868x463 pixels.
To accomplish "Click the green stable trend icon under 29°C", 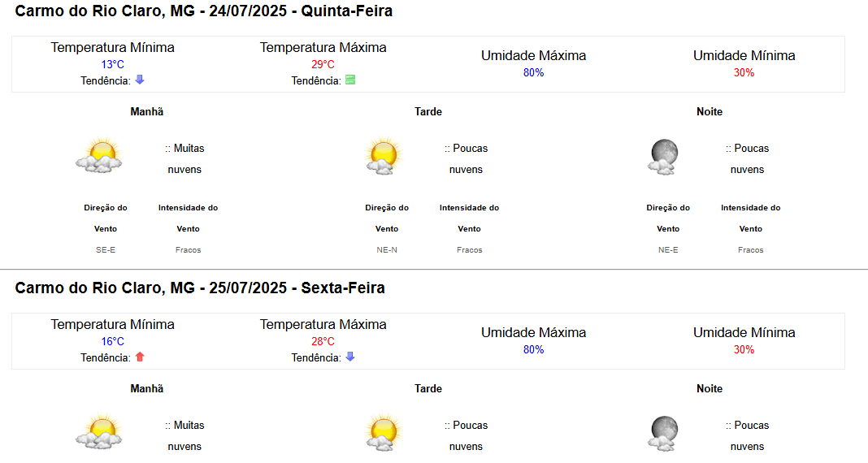I will 350,80.
